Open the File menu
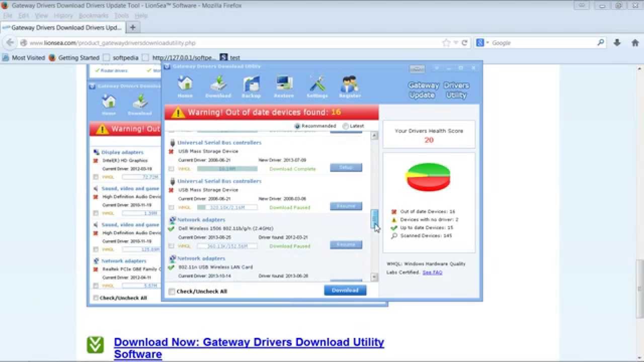The width and height of the screenshot is (644, 362). (8, 16)
